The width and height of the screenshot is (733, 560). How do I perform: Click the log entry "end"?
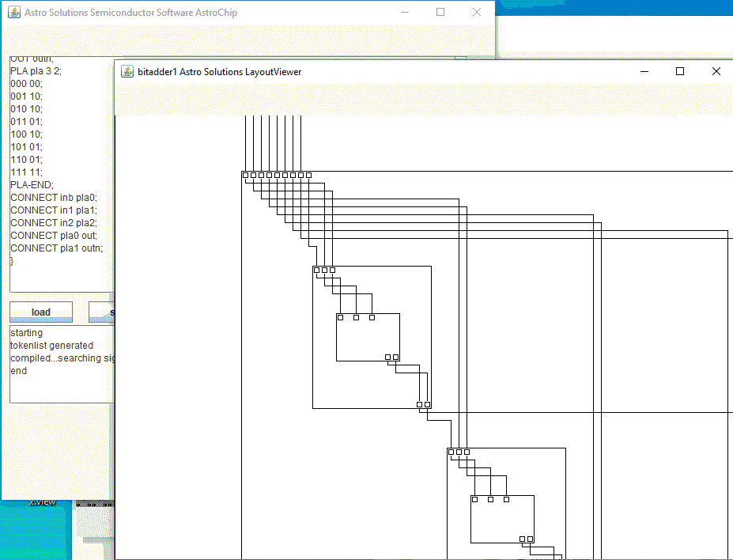(x=19, y=371)
